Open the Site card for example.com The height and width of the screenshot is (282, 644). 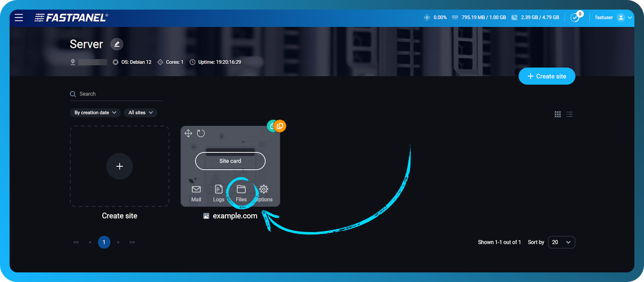[x=230, y=161]
